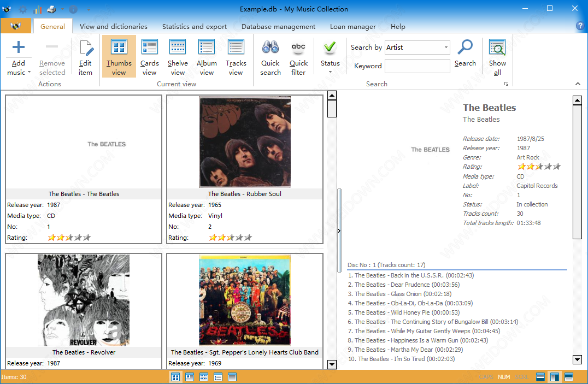Viewport: 588px width, 384px height.
Task: Open the Loan manager tab
Action: (352, 27)
